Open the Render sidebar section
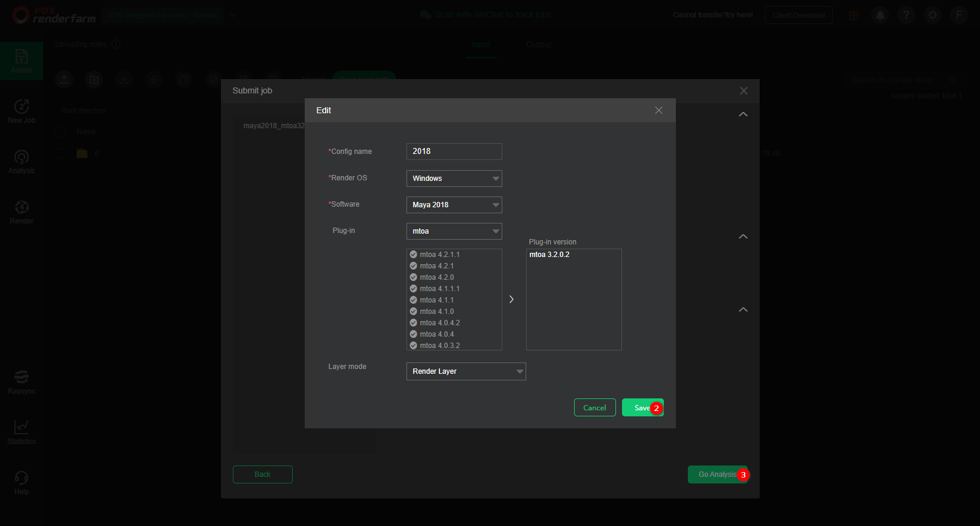 pos(22,212)
